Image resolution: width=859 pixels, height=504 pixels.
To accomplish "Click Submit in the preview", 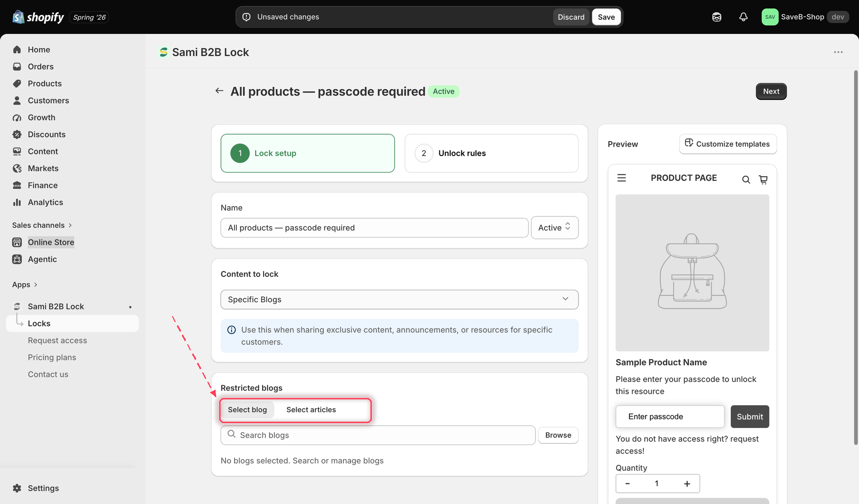I will (750, 417).
